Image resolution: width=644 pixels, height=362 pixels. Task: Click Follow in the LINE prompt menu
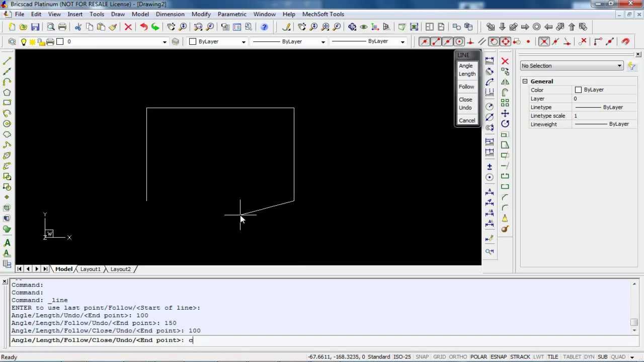[466, 86]
